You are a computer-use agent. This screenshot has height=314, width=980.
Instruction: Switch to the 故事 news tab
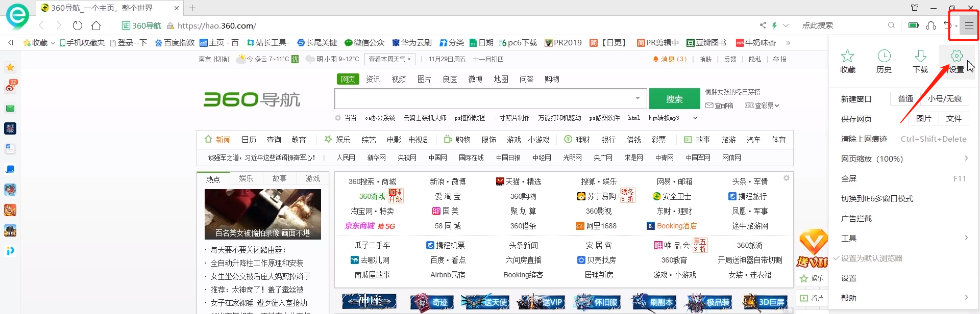pyautogui.click(x=279, y=178)
